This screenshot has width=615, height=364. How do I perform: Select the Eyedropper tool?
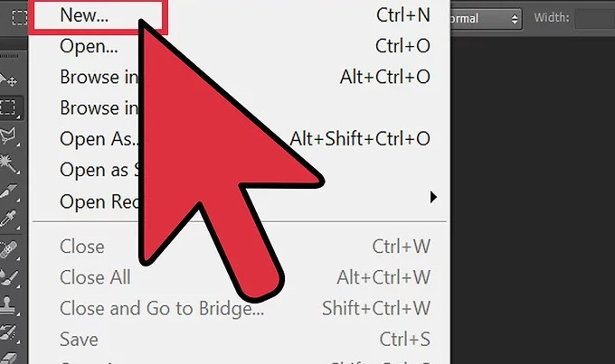pyautogui.click(x=9, y=219)
